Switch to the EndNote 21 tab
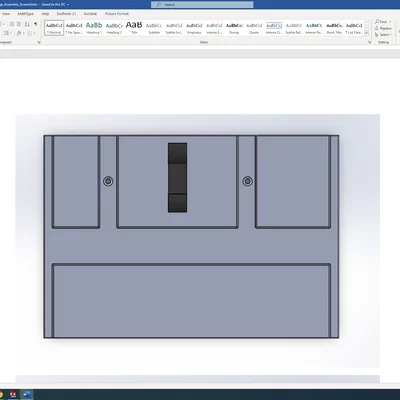This screenshot has height=400, width=400. click(x=66, y=14)
